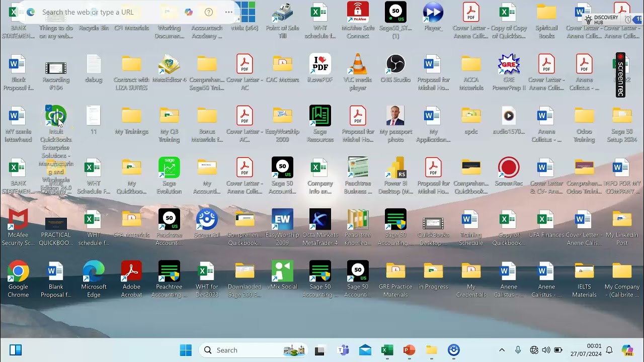Select the CAC Matters folder
The height and width of the screenshot is (362, 644).
(x=282, y=69)
